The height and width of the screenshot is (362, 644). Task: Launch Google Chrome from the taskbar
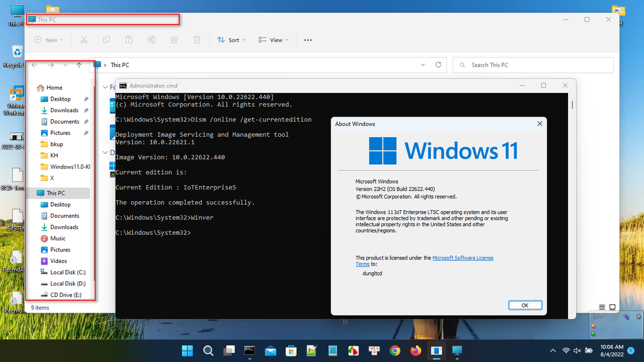pyautogui.click(x=395, y=350)
